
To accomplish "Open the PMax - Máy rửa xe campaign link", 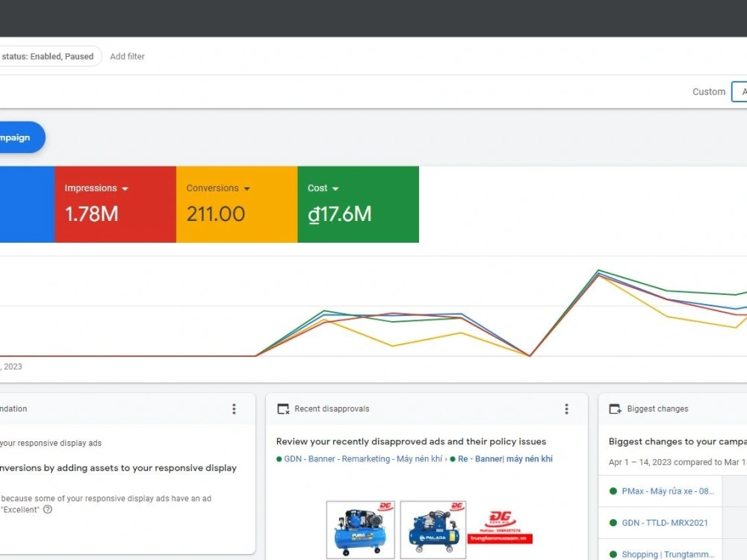I will [x=668, y=491].
